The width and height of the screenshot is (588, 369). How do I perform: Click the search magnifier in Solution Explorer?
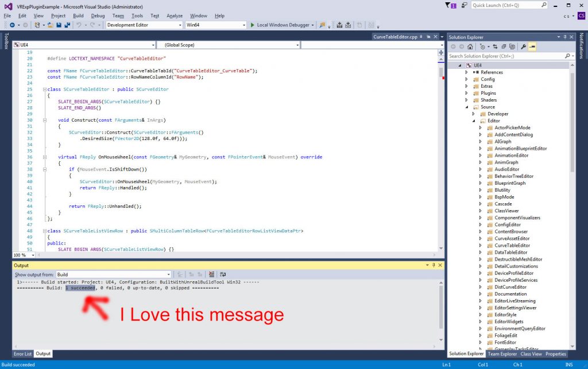pyautogui.click(x=567, y=56)
